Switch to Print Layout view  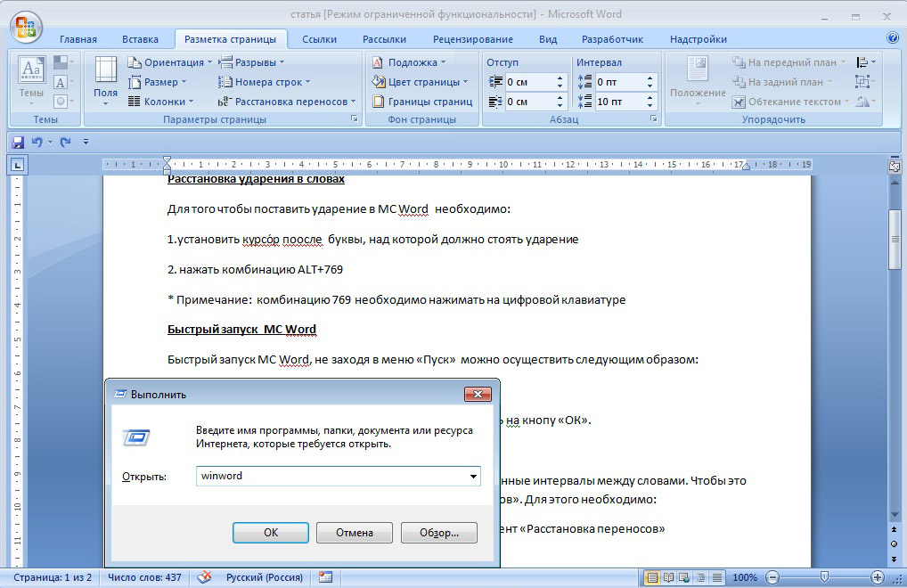coord(652,577)
